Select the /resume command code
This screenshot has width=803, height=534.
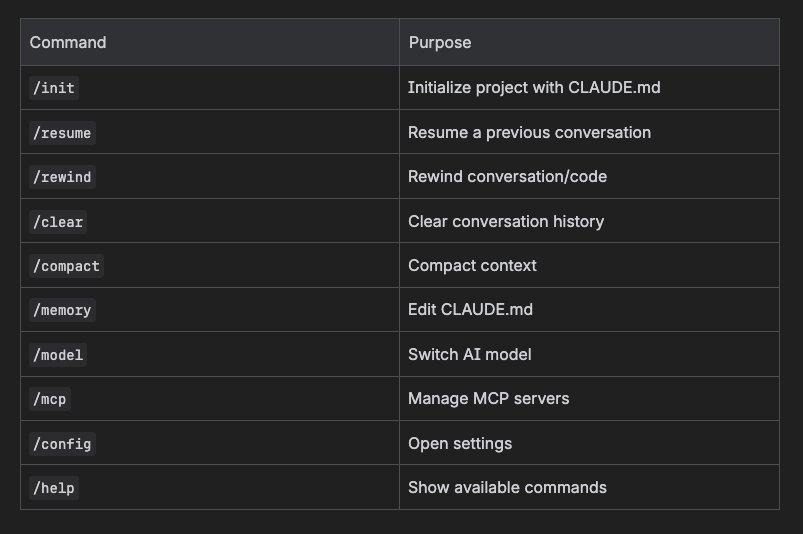[62, 133]
